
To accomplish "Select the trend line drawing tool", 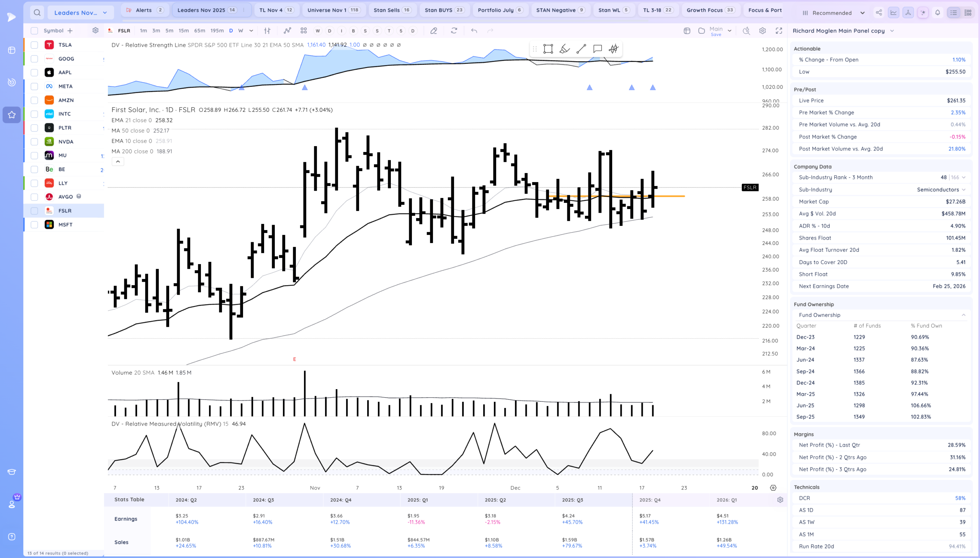I will pos(581,49).
